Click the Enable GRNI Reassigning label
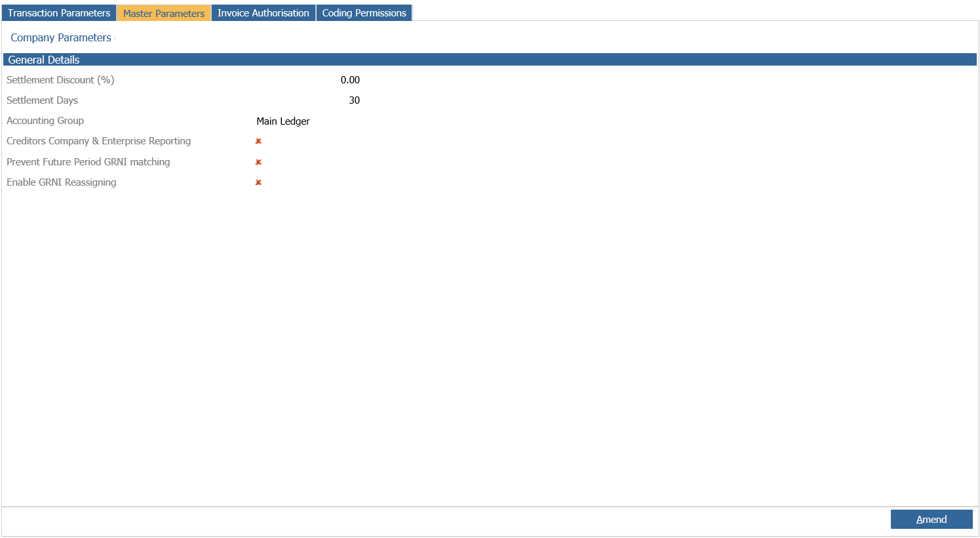 [x=62, y=182]
